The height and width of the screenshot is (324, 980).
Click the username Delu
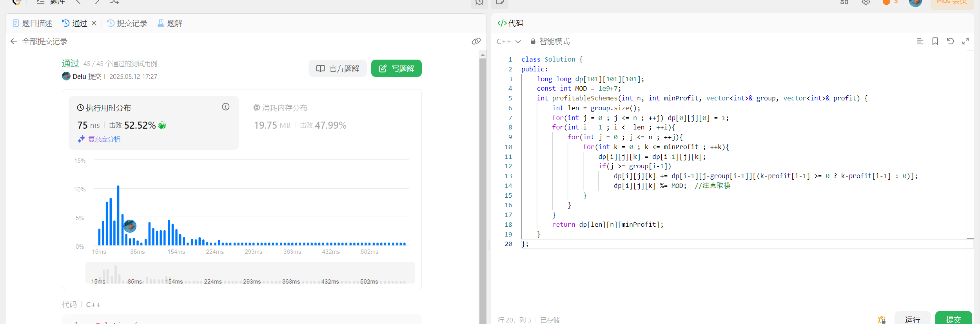[x=79, y=76]
